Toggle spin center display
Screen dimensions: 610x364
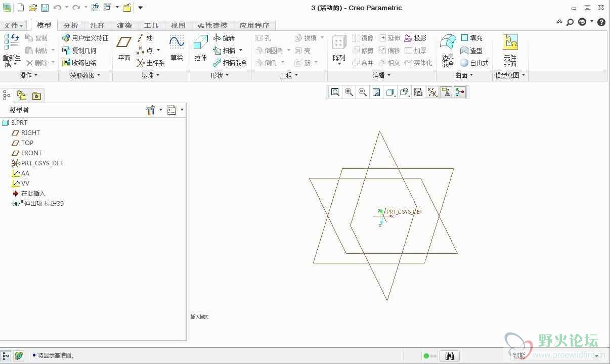click(460, 92)
